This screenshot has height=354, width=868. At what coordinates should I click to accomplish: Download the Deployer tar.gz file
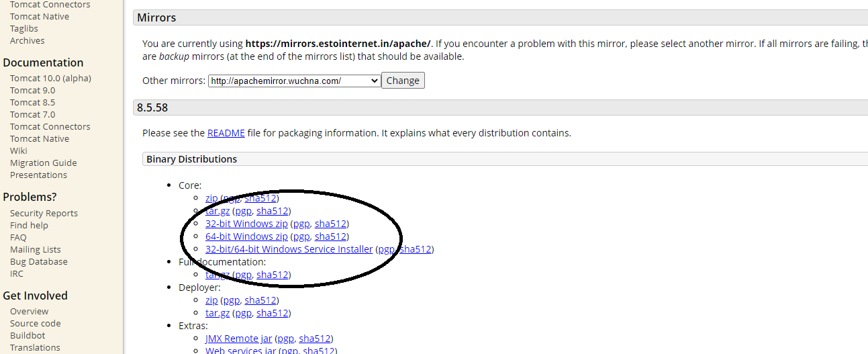pos(218,313)
